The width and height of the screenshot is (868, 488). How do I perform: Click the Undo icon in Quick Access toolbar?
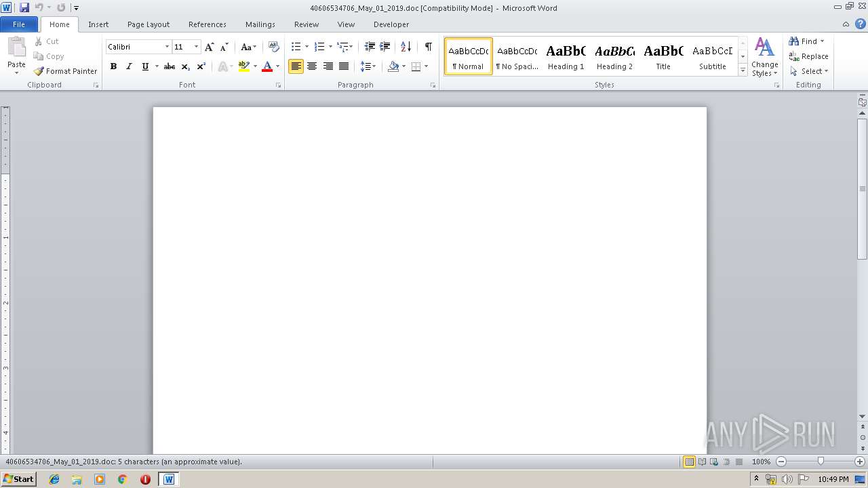(x=39, y=7)
